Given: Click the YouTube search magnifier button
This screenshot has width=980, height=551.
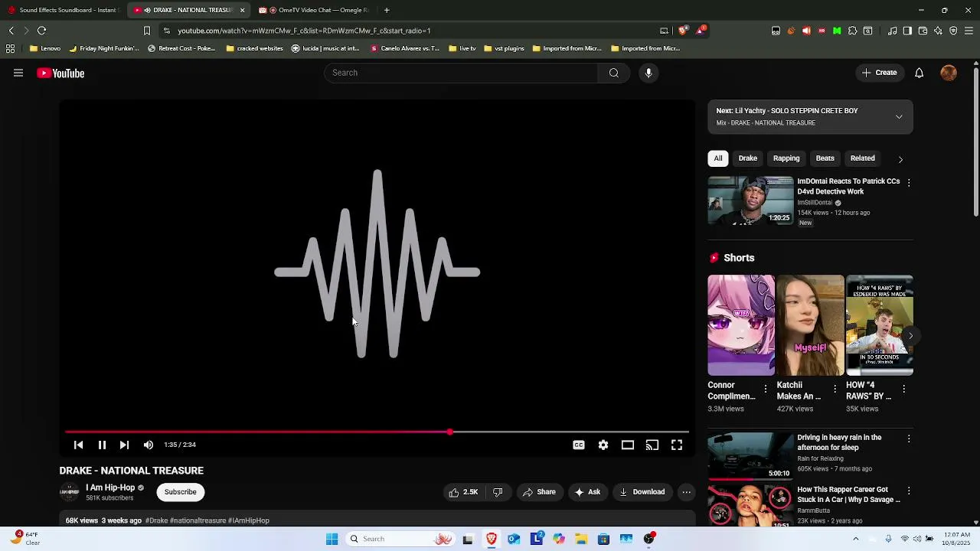Looking at the screenshot, I should coord(614,73).
